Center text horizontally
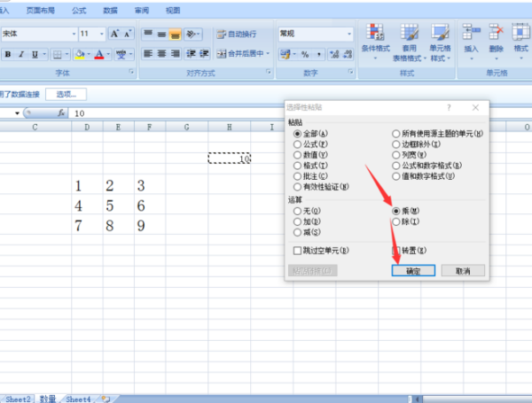 tap(161, 53)
